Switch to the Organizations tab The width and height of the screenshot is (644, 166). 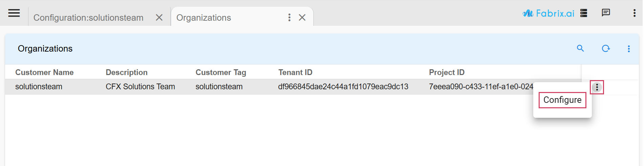pos(204,18)
